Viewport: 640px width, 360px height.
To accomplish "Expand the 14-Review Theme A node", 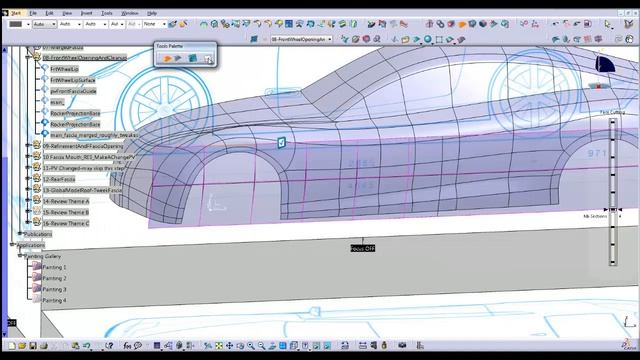I will tap(28, 200).
